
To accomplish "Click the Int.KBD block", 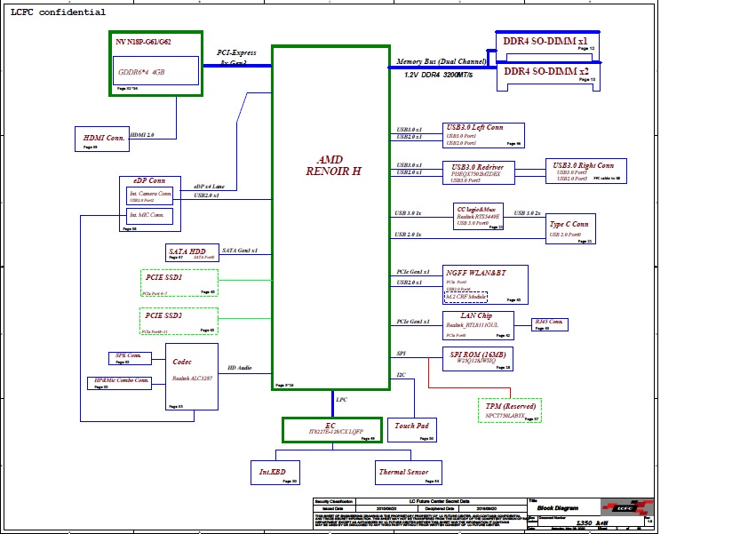I will [x=275, y=473].
